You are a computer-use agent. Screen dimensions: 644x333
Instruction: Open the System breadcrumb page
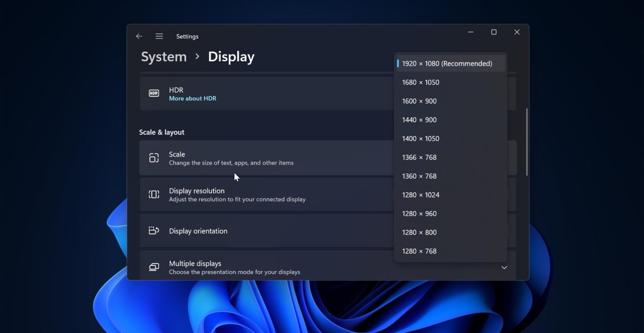click(164, 57)
